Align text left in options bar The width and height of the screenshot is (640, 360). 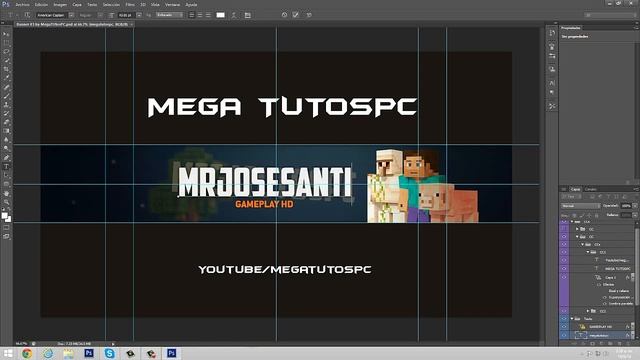[x=192, y=15]
